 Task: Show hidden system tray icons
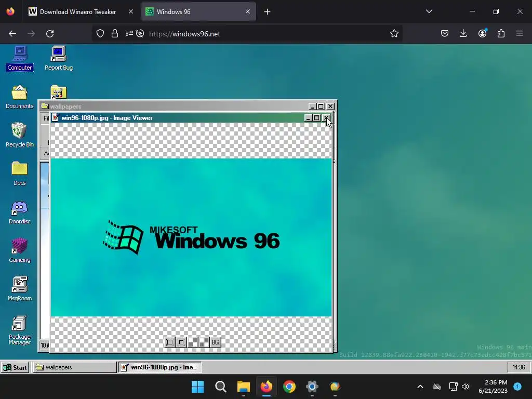[420, 387]
